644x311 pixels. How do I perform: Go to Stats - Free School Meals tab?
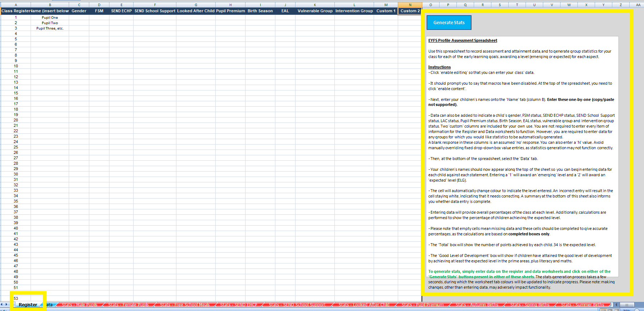point(185,305)
